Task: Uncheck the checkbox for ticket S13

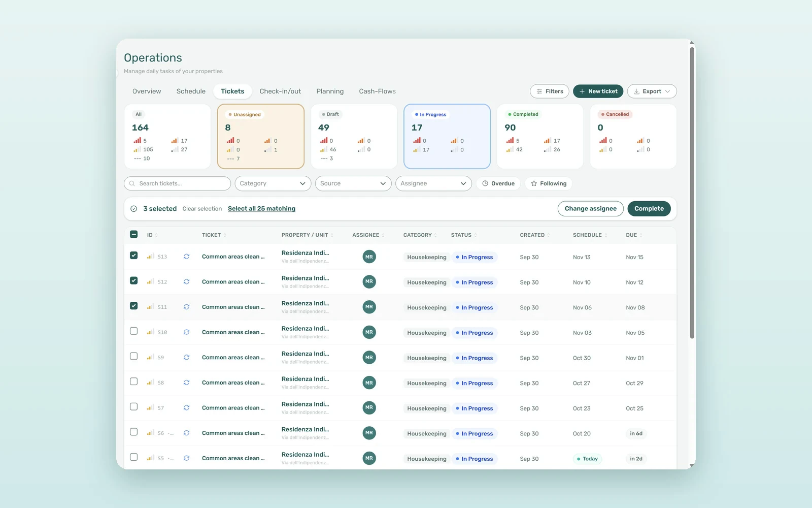Action: 134,256
